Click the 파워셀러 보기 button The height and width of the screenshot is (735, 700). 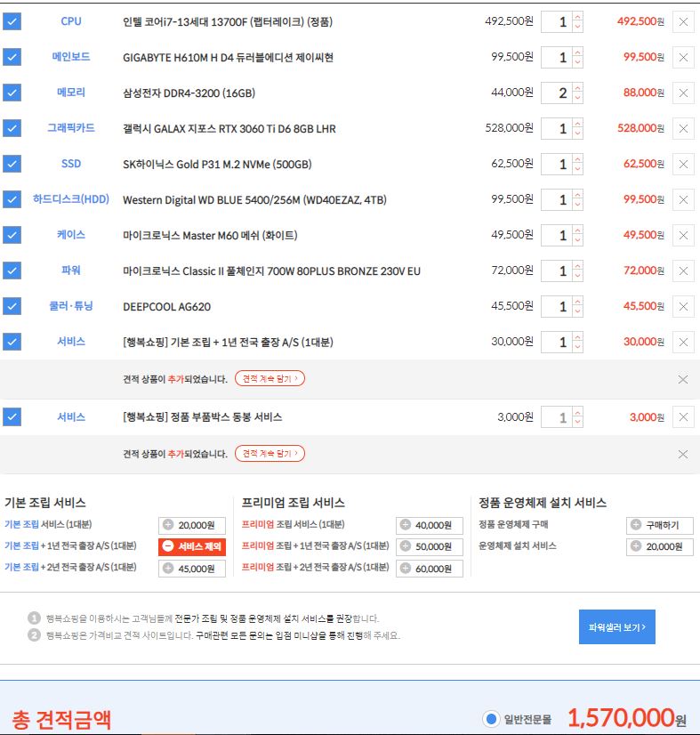[616, 626]
